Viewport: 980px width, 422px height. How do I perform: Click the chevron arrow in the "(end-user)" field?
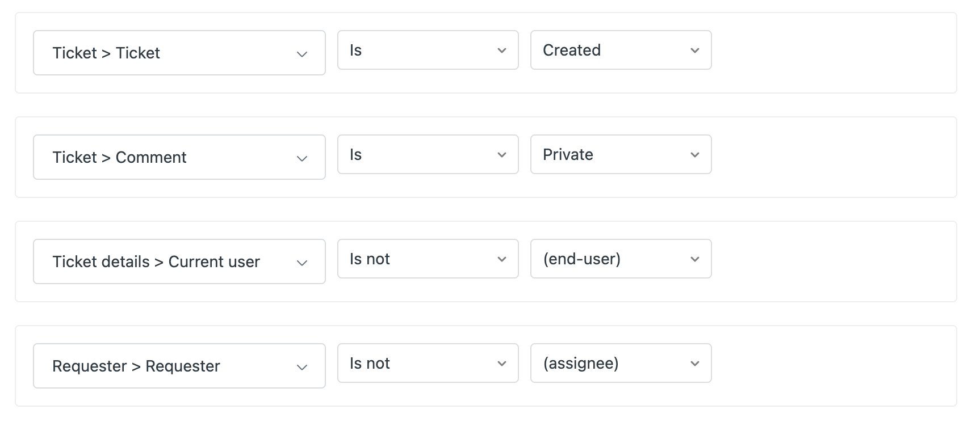tap(694, 260)
